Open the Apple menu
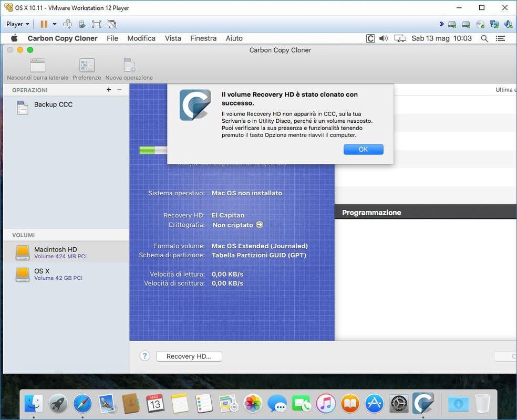 point(14,38)
